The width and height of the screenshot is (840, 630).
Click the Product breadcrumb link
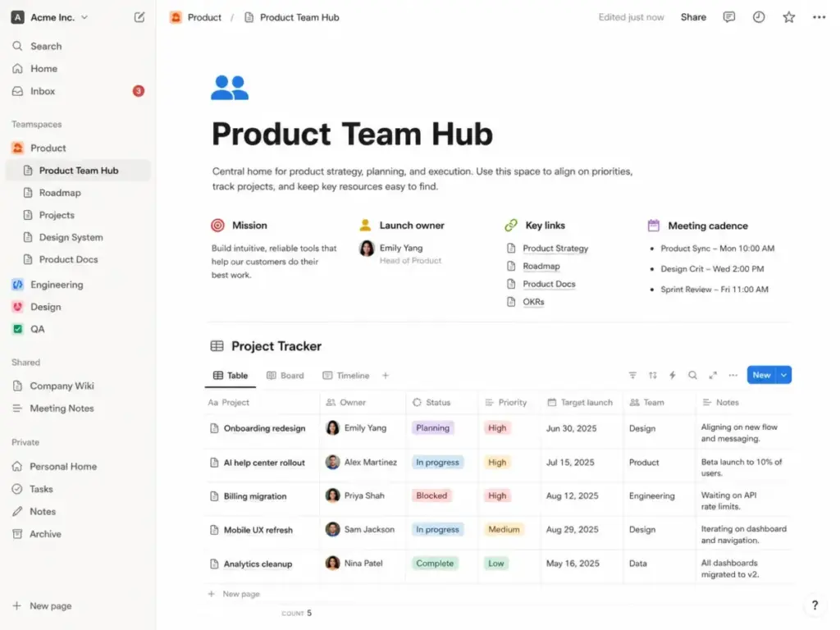(x=204, y=17)
